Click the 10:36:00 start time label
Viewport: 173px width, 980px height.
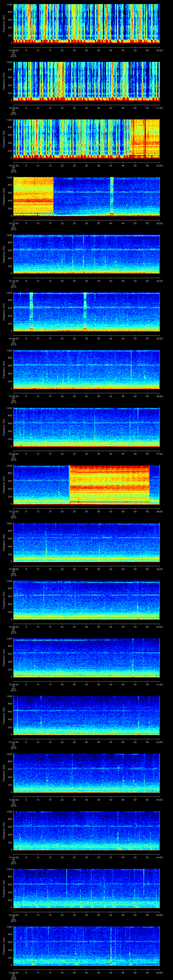(13, 454)
